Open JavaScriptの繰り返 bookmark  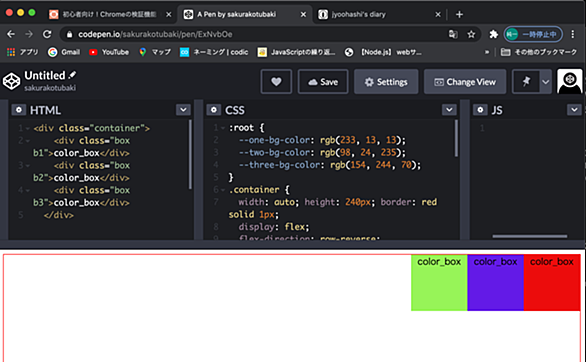296,52
